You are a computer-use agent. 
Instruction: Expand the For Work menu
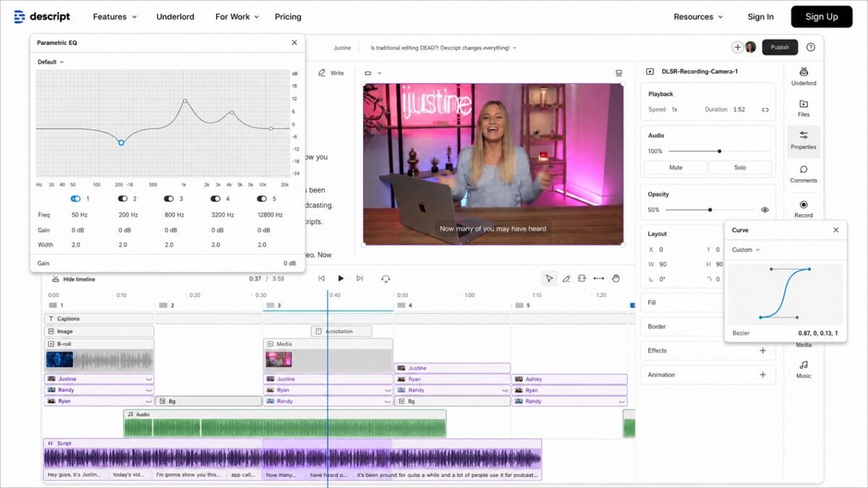click(x=237, y=17)
